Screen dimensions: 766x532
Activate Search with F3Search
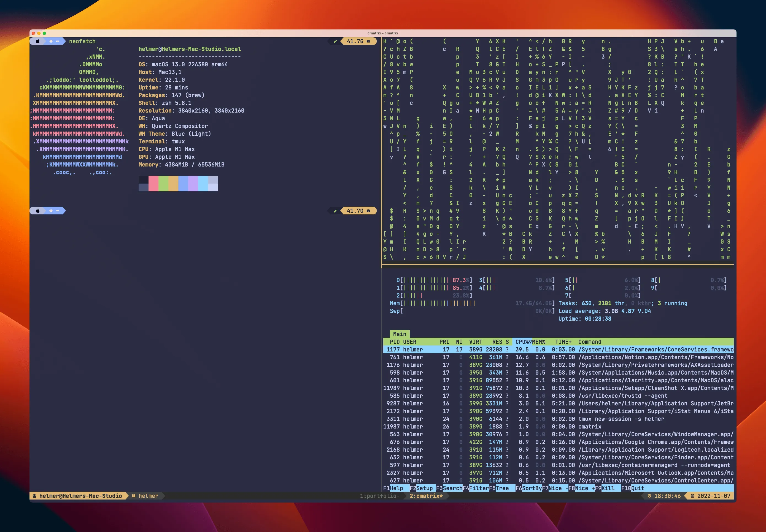pos(449,488)
